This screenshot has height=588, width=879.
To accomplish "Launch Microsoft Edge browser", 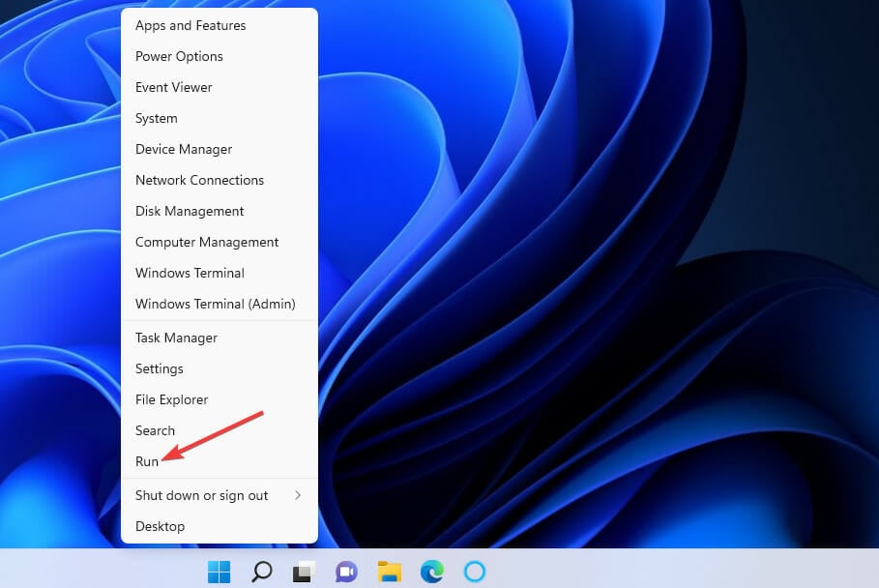I will point(431,571).
